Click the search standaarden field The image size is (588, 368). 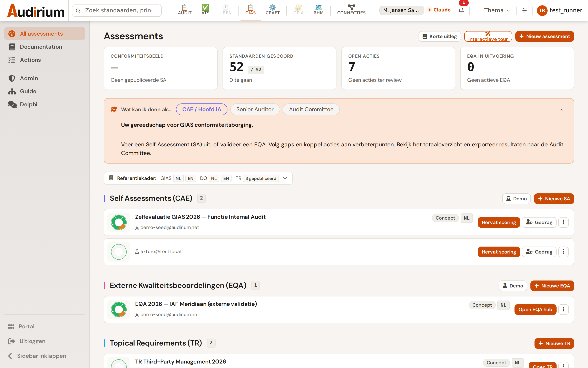[x=117, y=10]
